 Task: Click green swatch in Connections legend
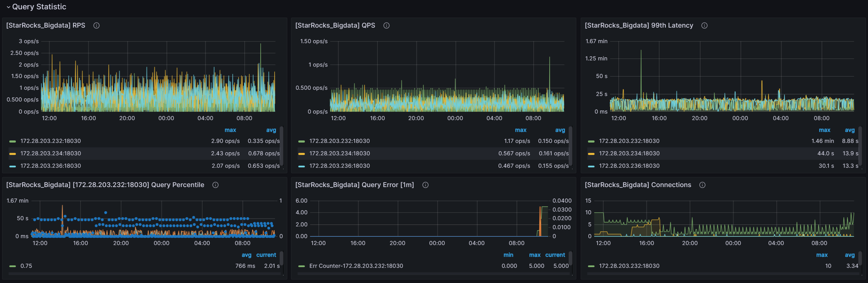pyautogui.click(x=591, y=266)
